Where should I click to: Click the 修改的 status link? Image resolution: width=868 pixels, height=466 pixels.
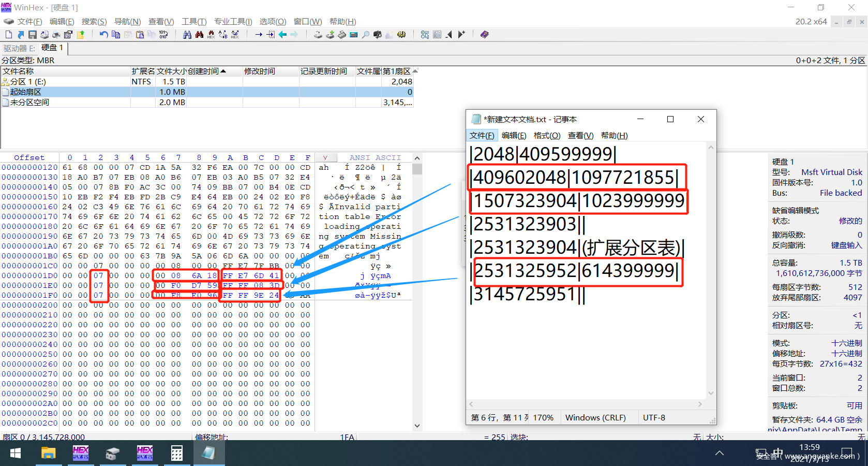pyautogui.click(x=850, y=221)
